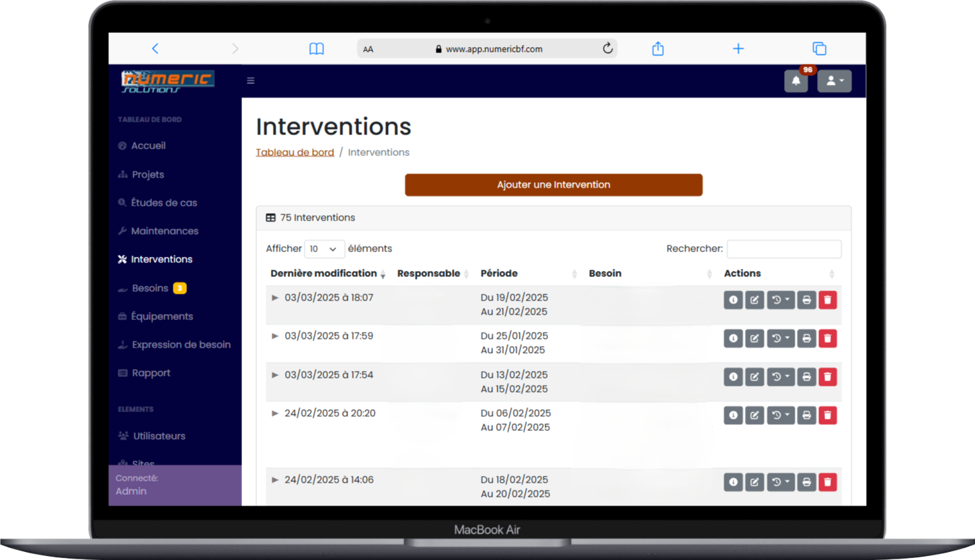Click the sidebar hamburger menu icon
Screen dimensions: 975x560
pos(251,81)
